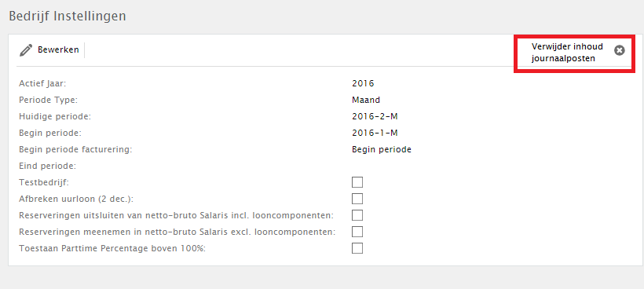This screenshot has height=289, width=644.
Task: Enable Toestaan Parttime Percentage boven 100%
Action: tap(357, 248)
